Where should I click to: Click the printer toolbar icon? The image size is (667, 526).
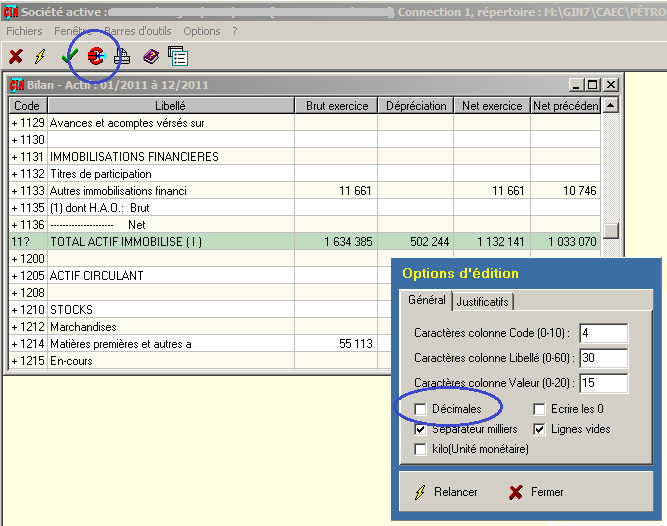point(122,57)
